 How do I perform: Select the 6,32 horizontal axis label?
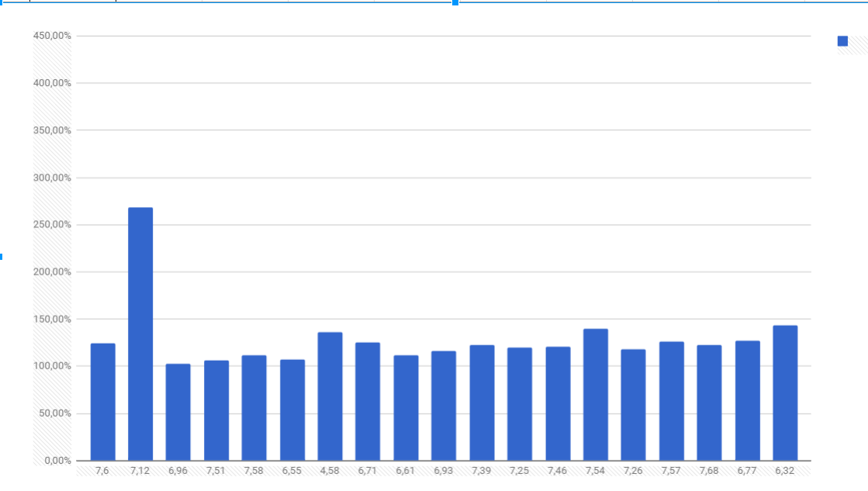coord(784,471)
